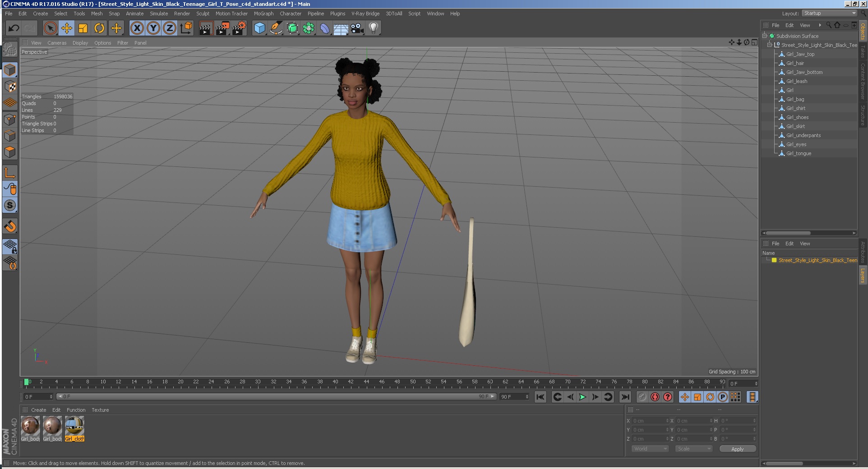
Task: Click Record Active Objects button
Action: point(642,397)
